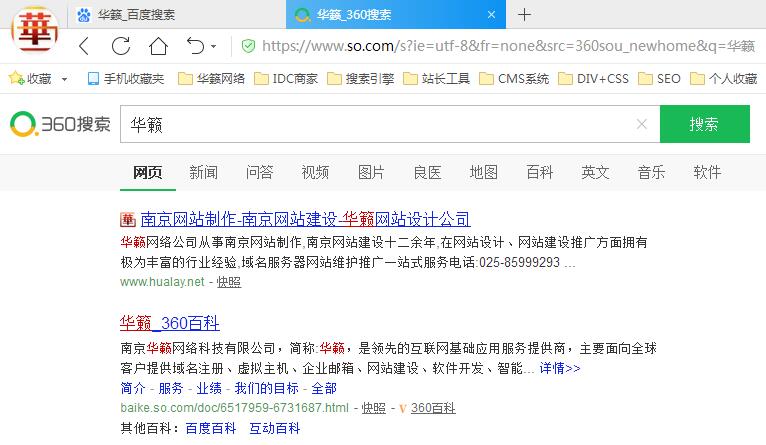766x445 pixels.
Task: Open the 全部 sublink
Action: click(324, 388)
